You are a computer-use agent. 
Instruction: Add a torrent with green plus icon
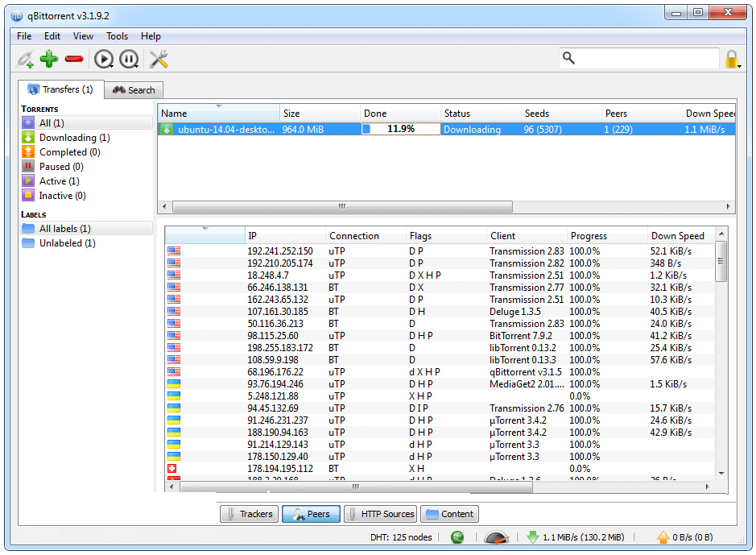click(48, 59)
